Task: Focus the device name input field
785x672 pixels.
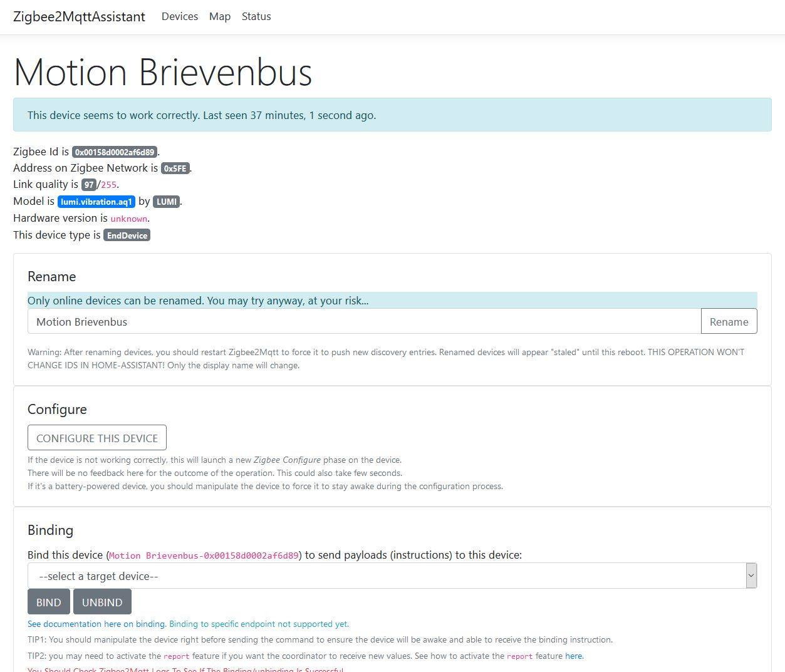Action: (x=363, y=321)
